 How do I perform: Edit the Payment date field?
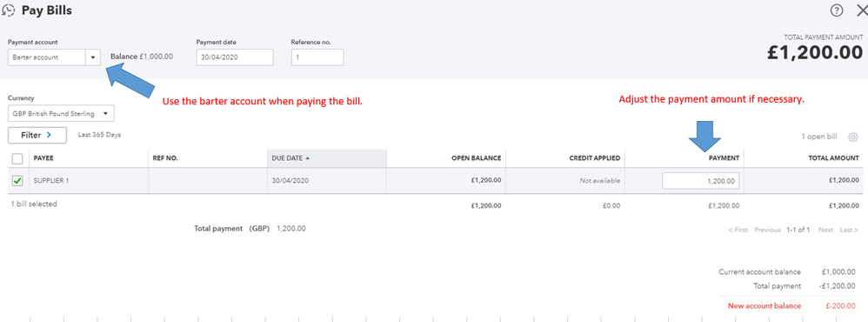(235, 57)
